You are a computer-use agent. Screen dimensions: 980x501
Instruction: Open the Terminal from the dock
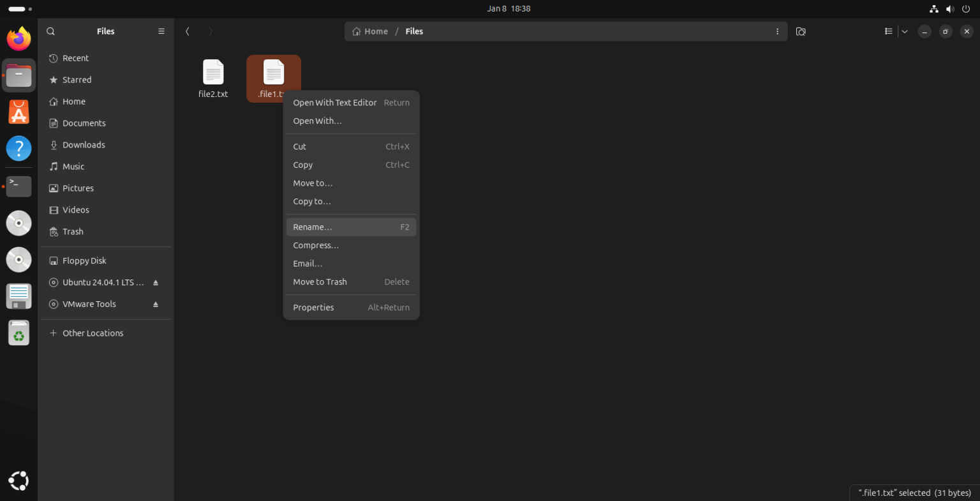pos(19,186)
